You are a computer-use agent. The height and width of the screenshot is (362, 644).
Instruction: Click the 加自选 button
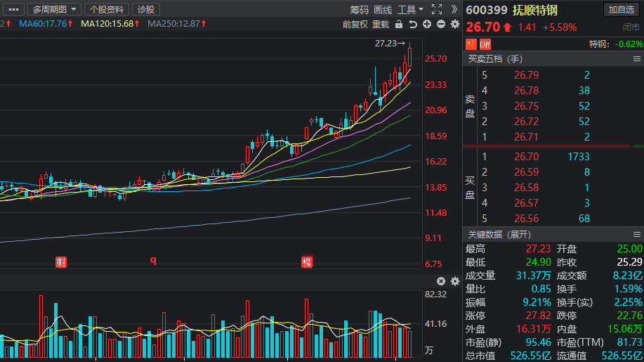pos(622,9)
